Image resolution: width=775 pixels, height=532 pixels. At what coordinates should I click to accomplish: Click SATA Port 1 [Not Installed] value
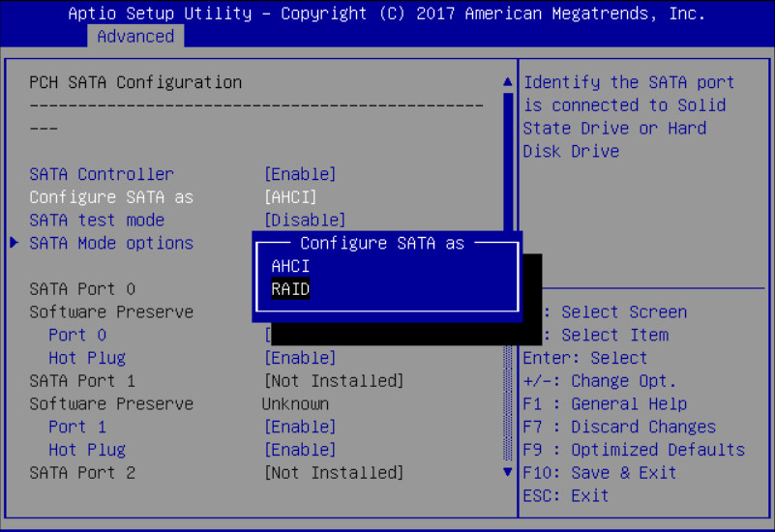[x=334, y=381]
